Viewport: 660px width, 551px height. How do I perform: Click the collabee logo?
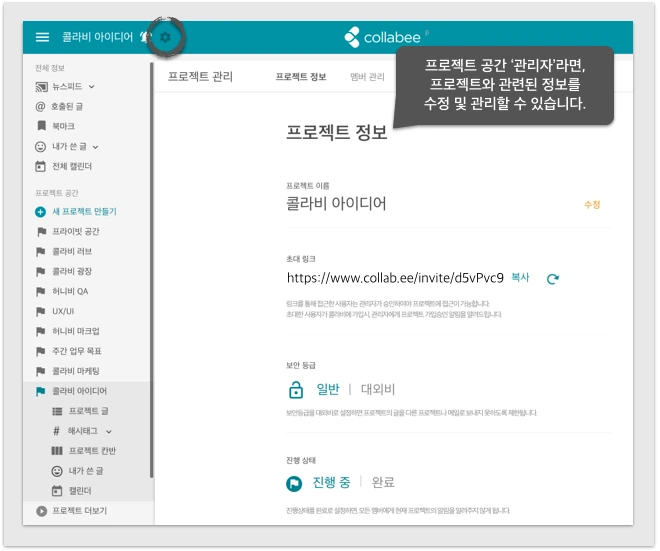383,37
